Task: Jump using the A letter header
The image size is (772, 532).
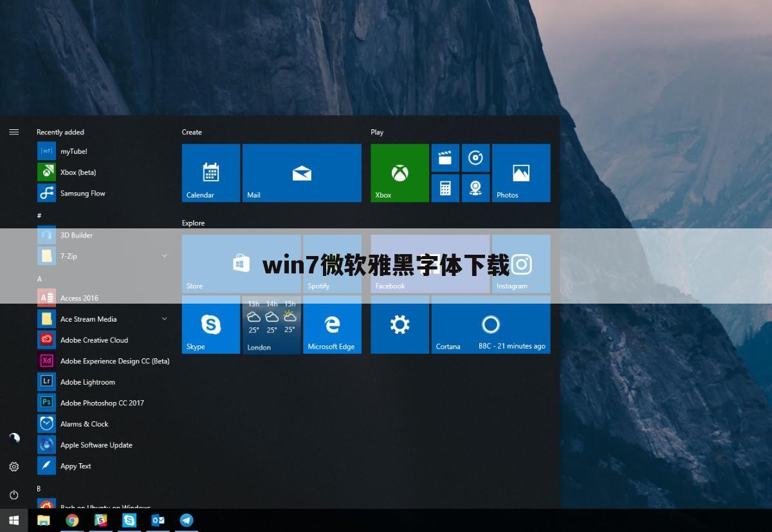Action: point(39,279)
